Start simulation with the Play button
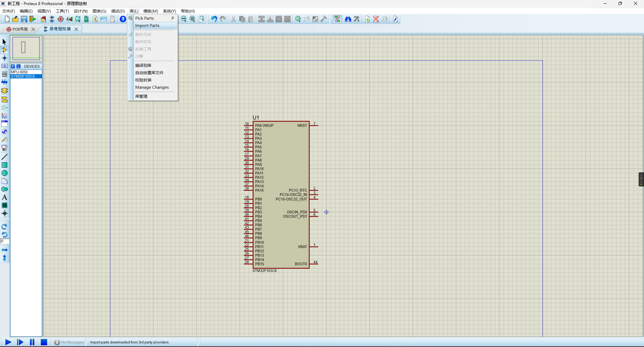 (8, 342)
